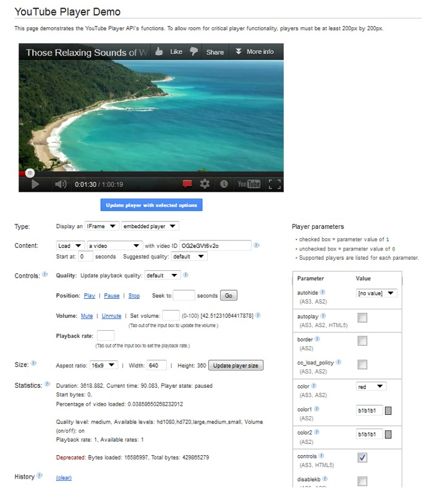Play the video in the player
This screenshot has width=429, height=504.
tap(35, 184)
